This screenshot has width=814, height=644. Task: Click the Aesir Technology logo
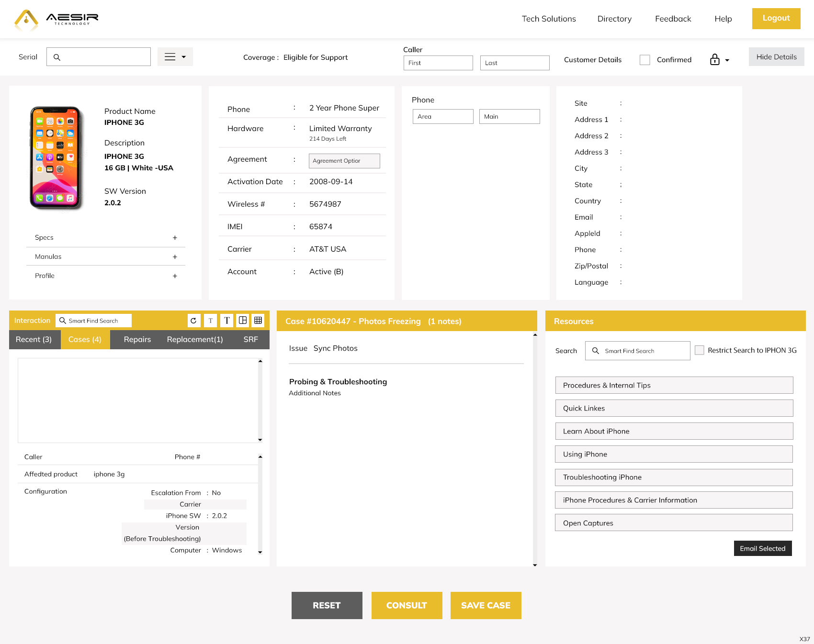click(x=57, y=19)
